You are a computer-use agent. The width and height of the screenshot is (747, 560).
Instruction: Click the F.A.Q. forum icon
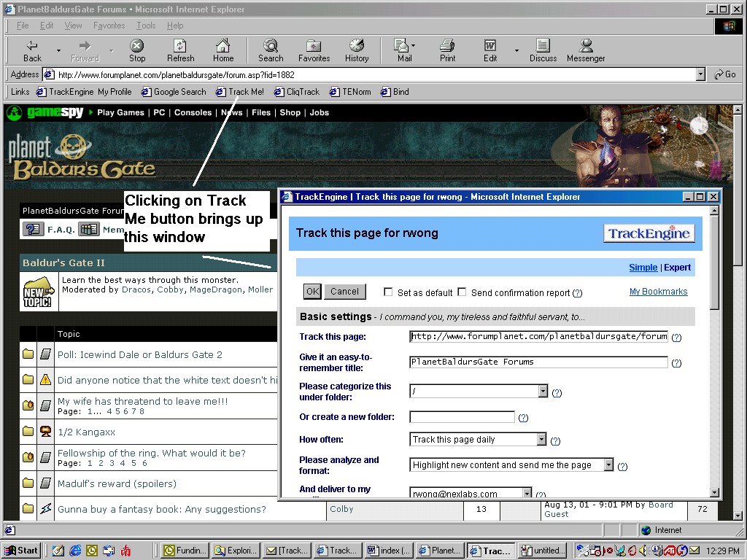[x=32, y=230]
